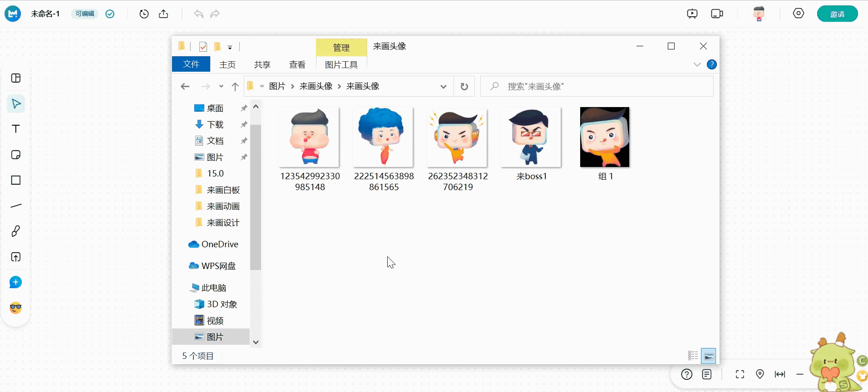
Task: Select the pen brush tool
Action: (x=16, y=231)
